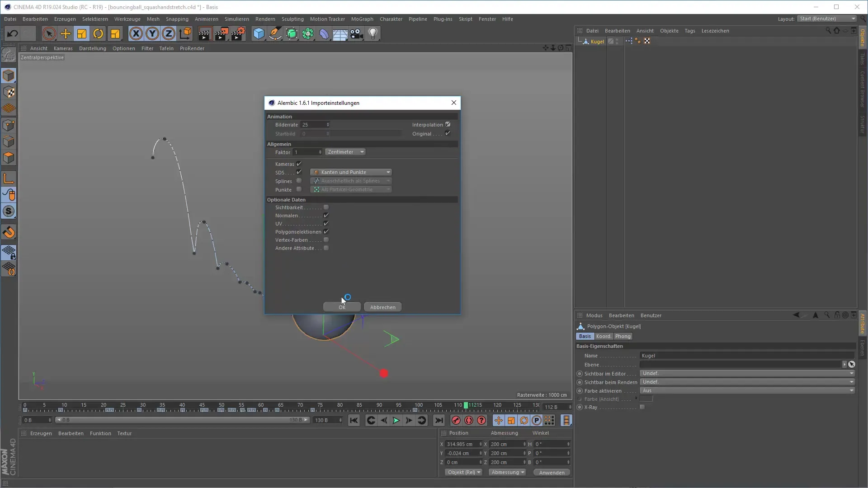Image resolution: width=868 pixels, height=488 pixels.
Task: Click the preview range slider bar
Action: (x=182, y=420)
